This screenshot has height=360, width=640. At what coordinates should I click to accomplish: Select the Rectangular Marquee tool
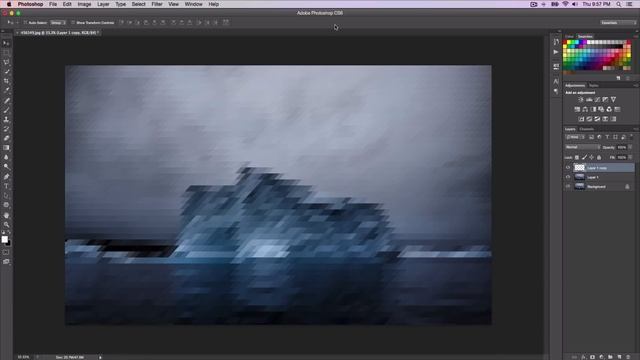pos(6,53)
